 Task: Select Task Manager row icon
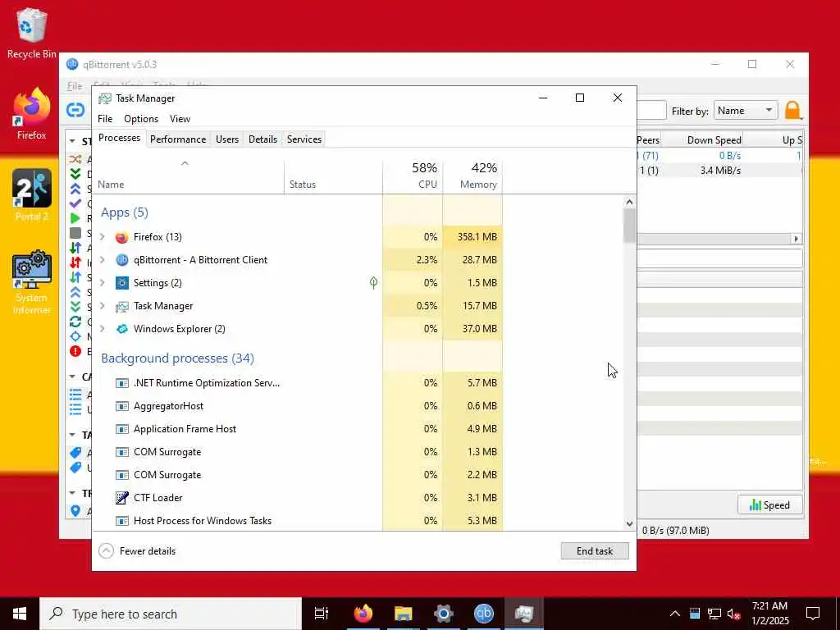(122, 306)
